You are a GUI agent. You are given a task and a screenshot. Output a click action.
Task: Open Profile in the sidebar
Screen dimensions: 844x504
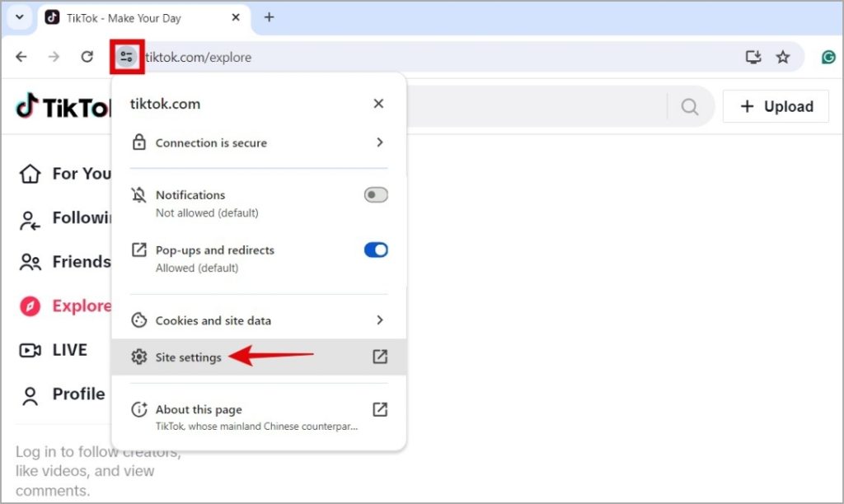pos(62,394)
